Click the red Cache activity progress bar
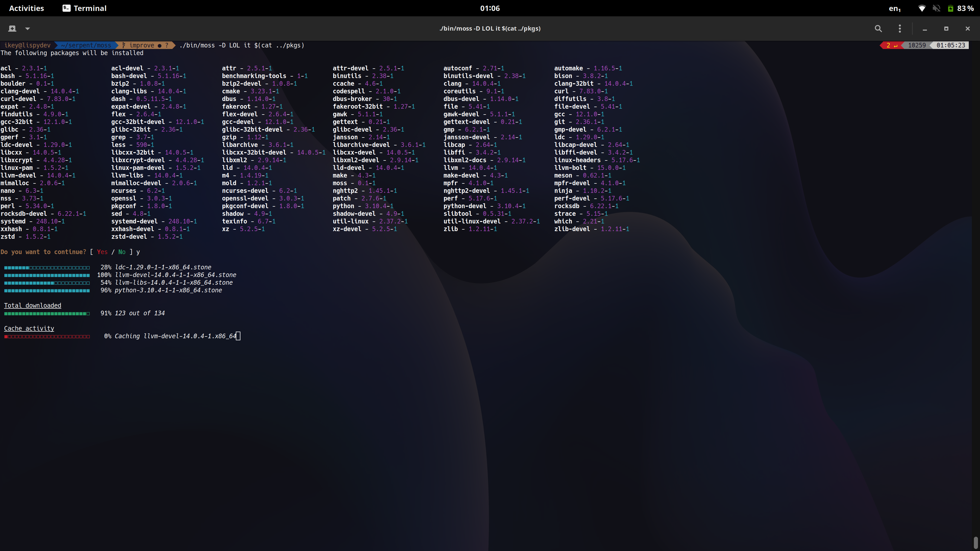 point(47,336)
